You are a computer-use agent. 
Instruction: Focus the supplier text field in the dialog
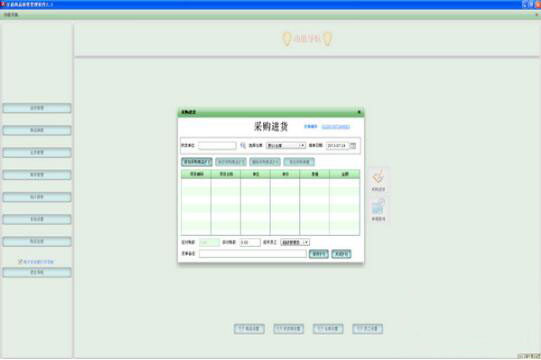217,146
